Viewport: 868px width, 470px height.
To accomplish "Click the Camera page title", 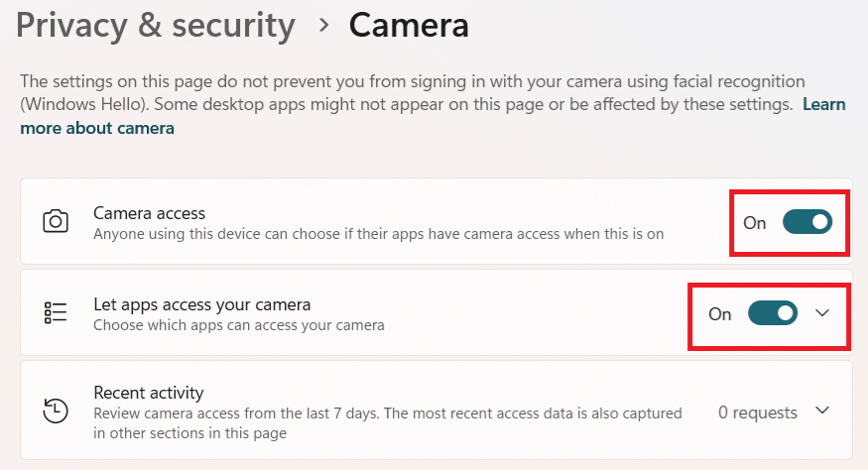I will [x=409, y=26].
